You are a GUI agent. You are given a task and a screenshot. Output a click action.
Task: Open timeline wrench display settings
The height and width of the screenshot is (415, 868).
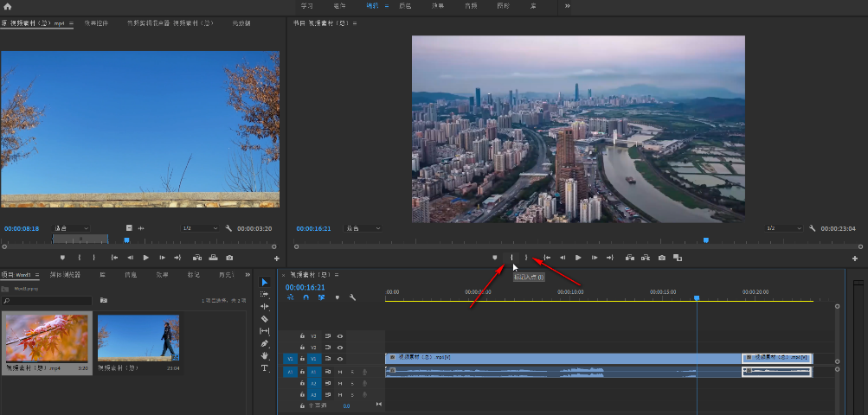pos(352,297)
